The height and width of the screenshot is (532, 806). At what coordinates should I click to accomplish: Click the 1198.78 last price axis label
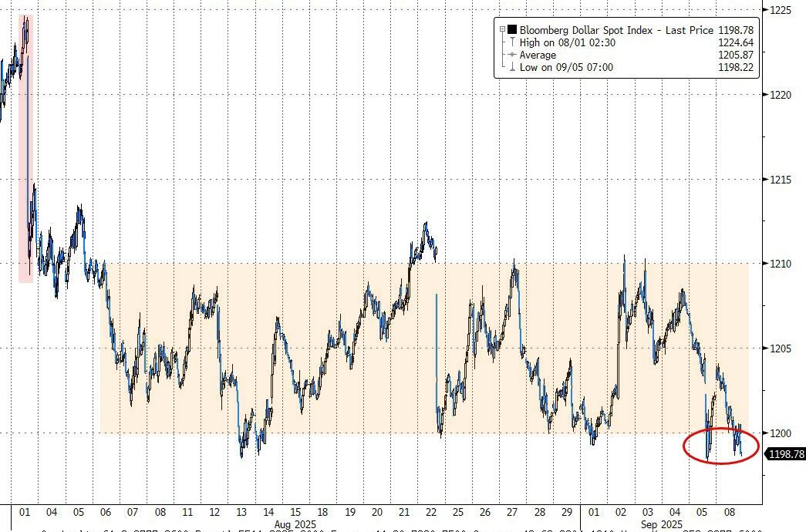tap(786, 455)
